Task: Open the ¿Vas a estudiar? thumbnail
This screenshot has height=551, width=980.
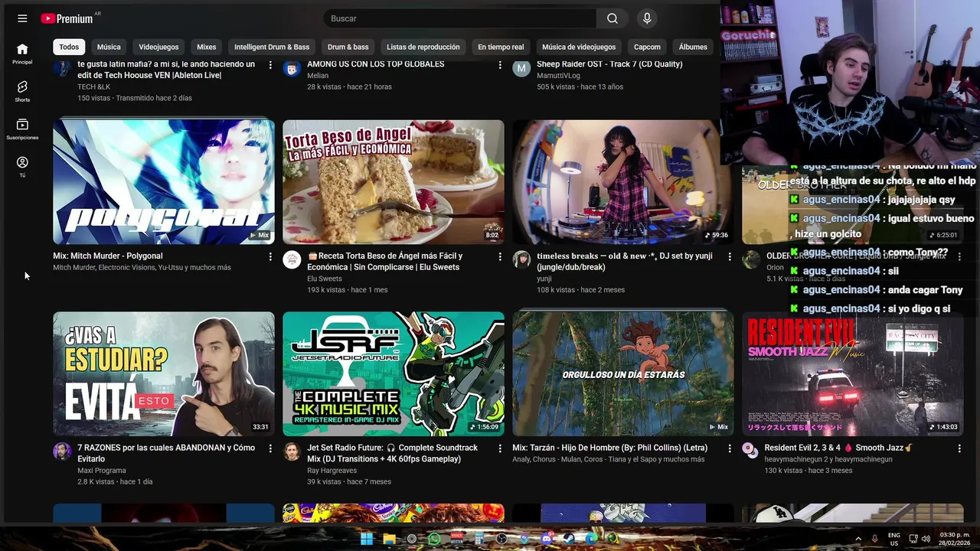Action: coord(164,373)
